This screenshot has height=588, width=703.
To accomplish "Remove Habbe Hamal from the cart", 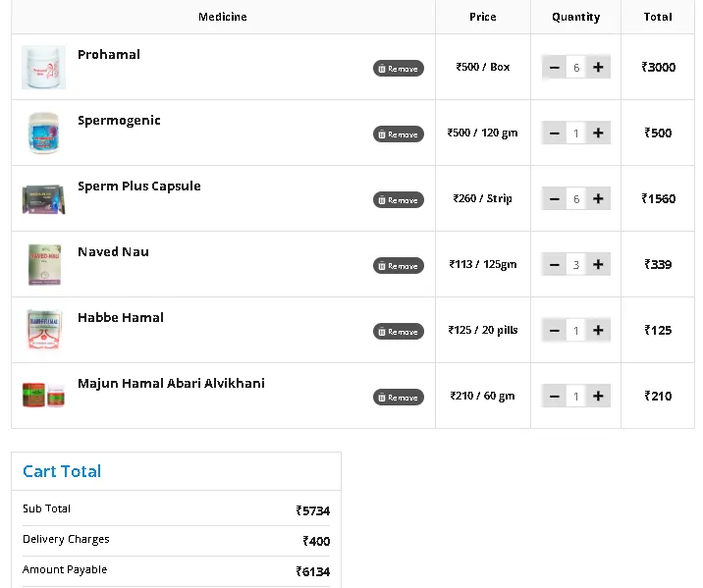I will 398,332.
